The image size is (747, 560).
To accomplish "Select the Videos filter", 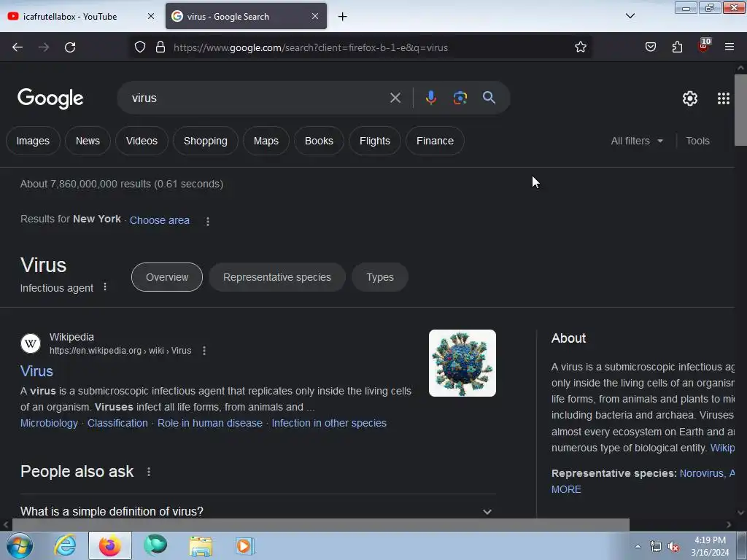I will click(142, 141).
